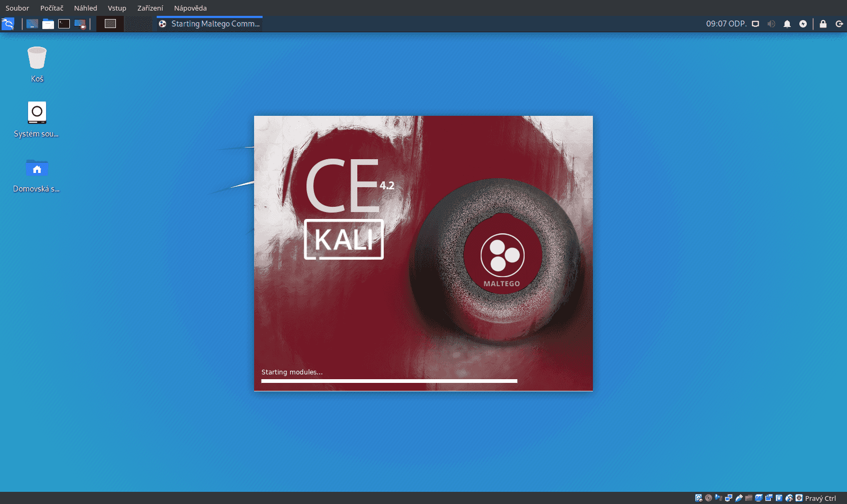Screen dimensions: 847x504
Task: Click the power manager icon in the panel
Action: click(803, 23)
